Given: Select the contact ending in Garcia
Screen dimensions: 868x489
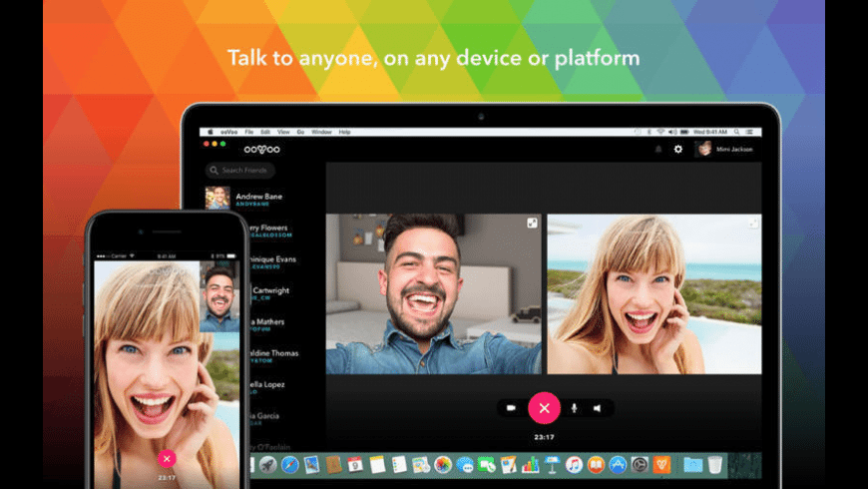Looking at the screenshot, I should click(264, 418).
